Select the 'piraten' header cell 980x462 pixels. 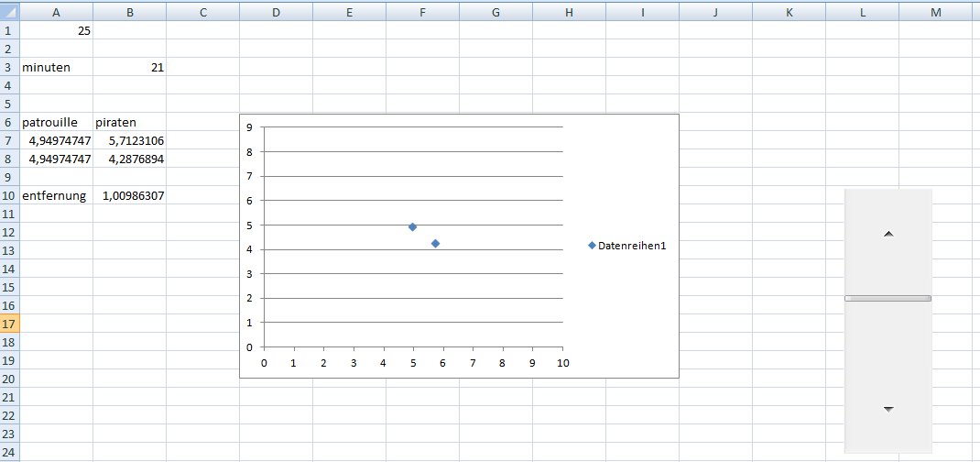pyautogui.click(x=129, y=122)
